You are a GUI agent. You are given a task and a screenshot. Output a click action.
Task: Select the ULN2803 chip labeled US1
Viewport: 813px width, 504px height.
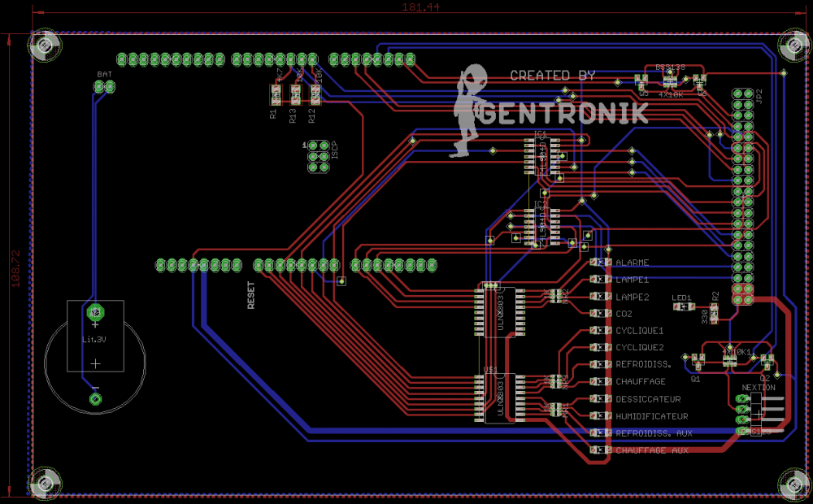tap(500, 398)
